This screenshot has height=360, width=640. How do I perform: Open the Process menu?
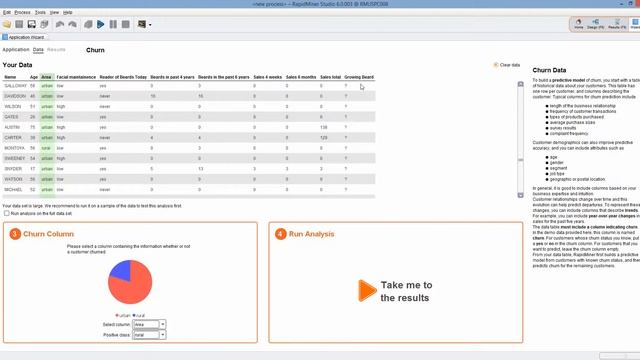[22, 13]
